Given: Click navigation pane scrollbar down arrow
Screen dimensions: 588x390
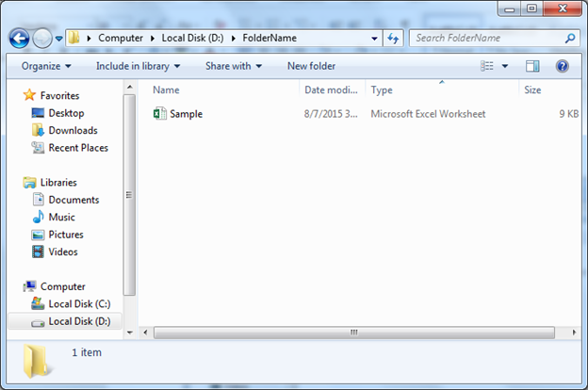Looking at the screenshot, I should [130, 333].
